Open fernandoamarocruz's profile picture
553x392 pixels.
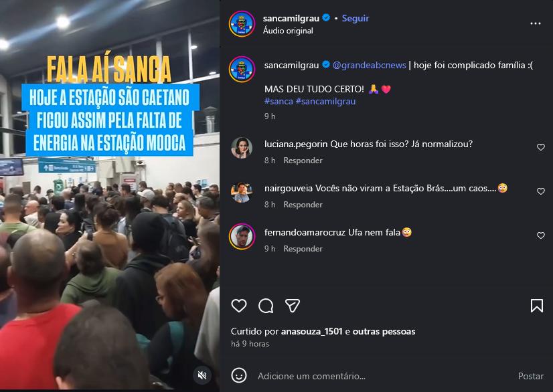coord(242,237)
